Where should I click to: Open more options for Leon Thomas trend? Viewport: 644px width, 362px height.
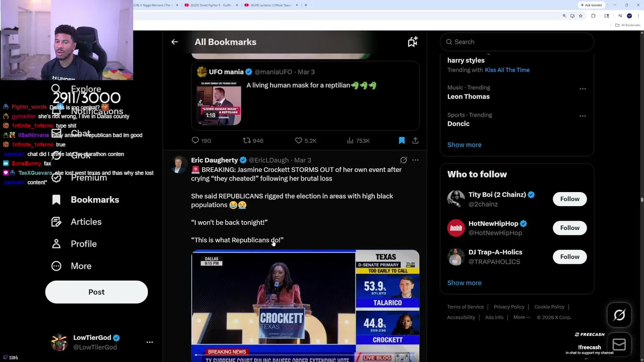[x=583, y=88]
